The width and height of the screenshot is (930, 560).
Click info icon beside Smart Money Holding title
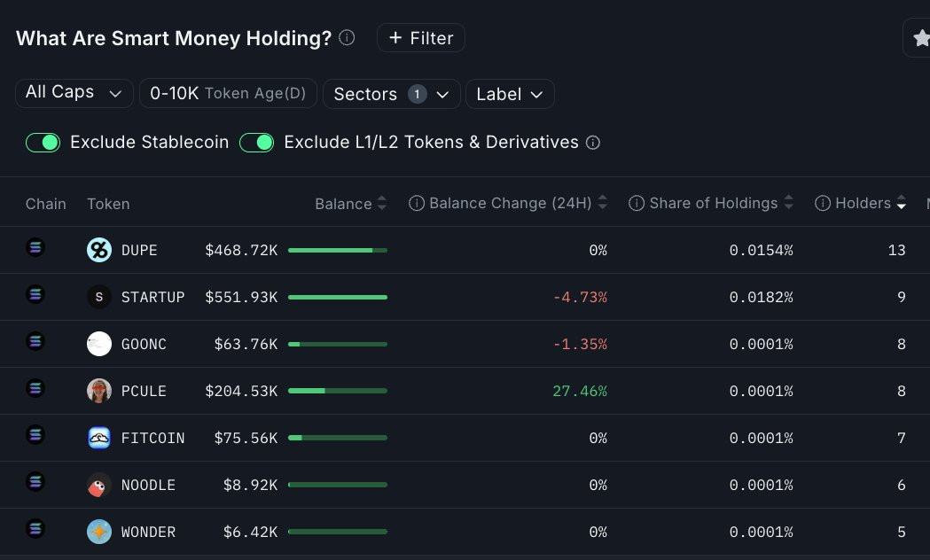pyautogui.click(x=347, y=38)
